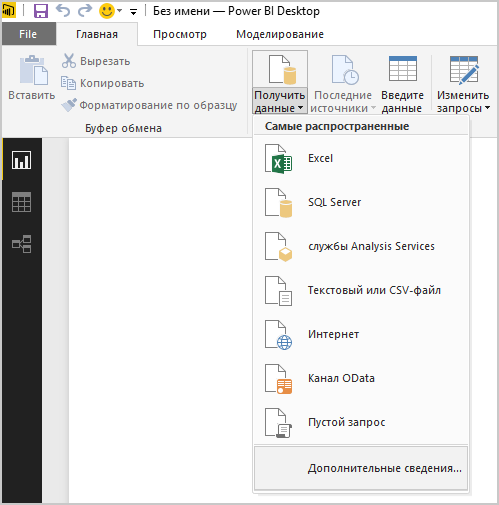Switch to the Relationships view icon

tap(22, 244)
